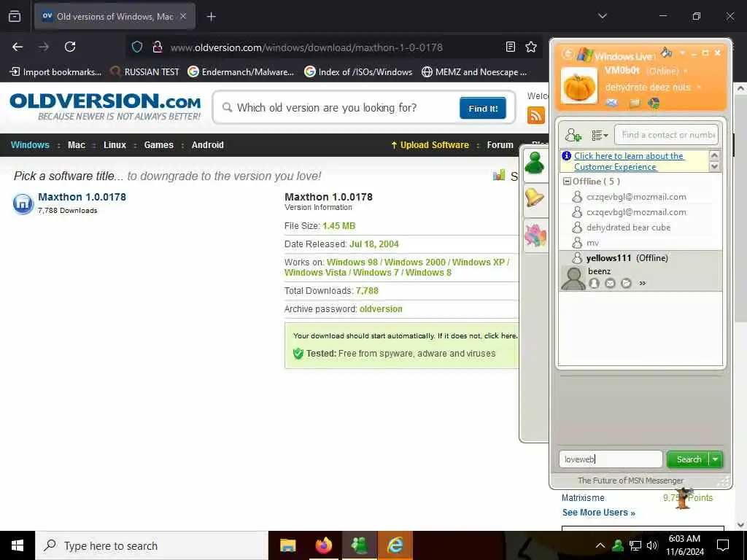Select the Linux nav menu item

pos(115,145)
